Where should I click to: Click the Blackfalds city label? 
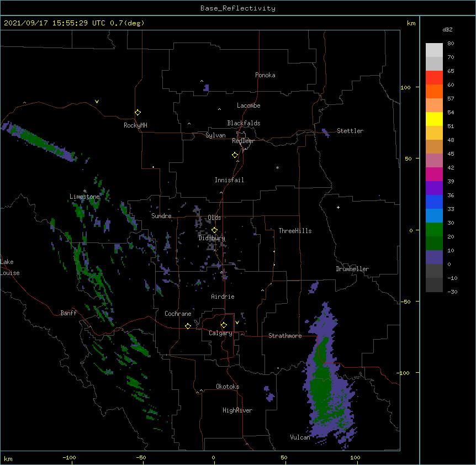244,123
